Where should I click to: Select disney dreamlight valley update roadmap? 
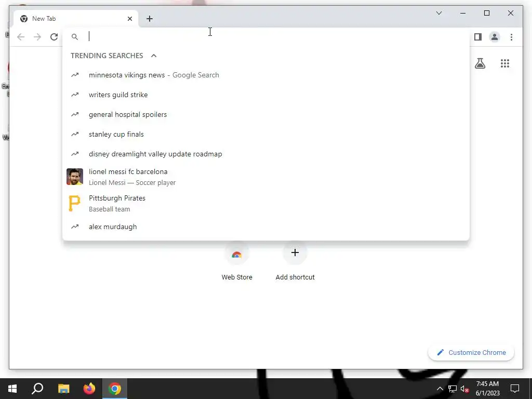266,154
